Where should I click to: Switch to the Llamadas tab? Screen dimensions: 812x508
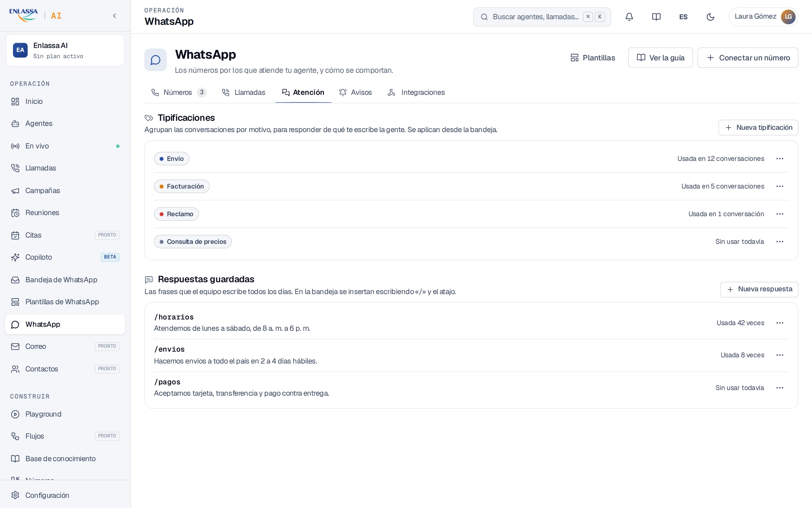coord(244,92)
